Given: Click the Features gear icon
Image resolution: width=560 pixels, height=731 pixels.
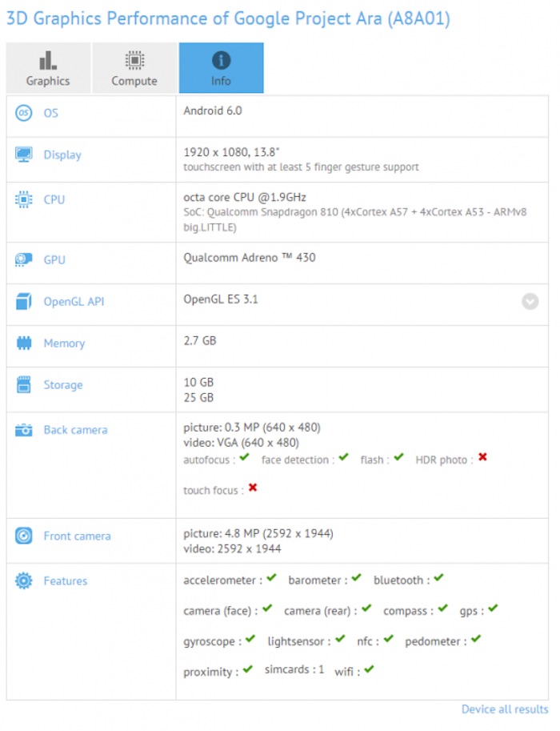Looking at the screenshot, I should [x=24, y=581].
